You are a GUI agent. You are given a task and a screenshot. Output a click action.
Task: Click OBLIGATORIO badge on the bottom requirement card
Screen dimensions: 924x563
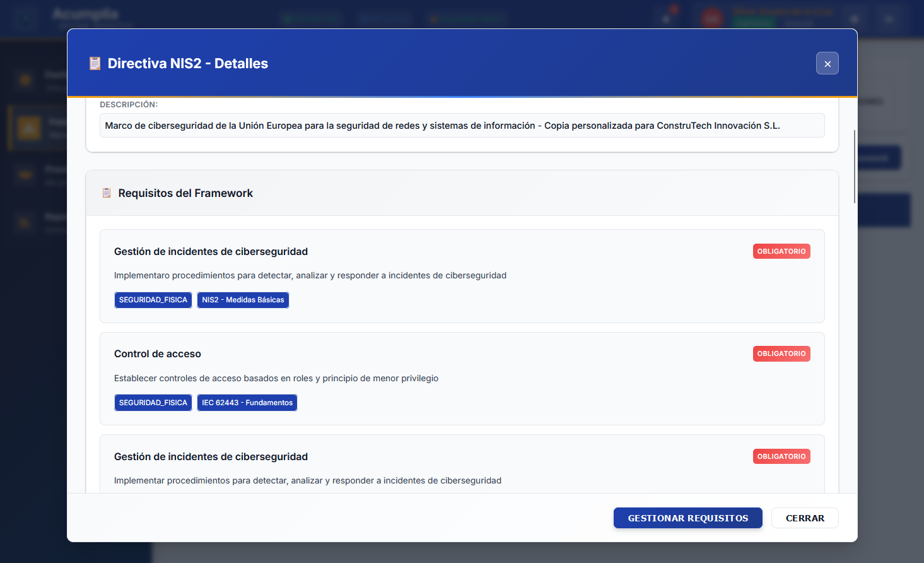pyautogui.click(x=781, y=456)
